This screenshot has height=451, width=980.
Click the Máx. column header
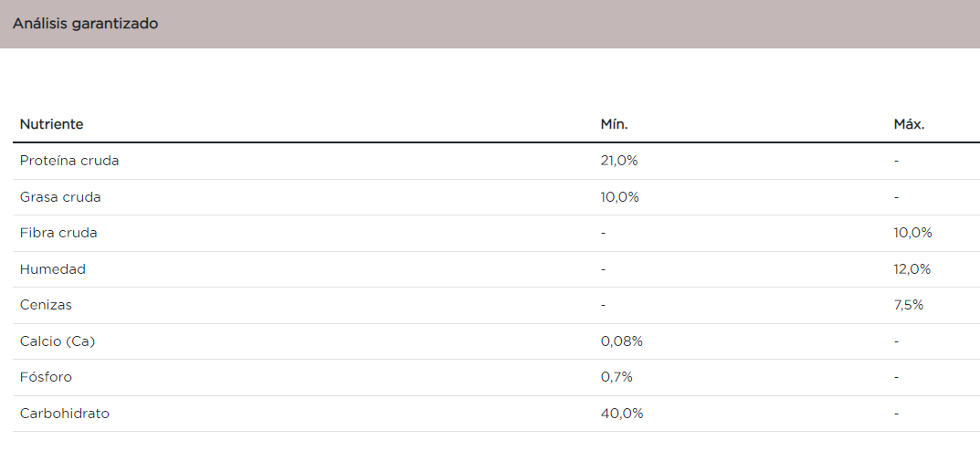[x=909, y=124]
